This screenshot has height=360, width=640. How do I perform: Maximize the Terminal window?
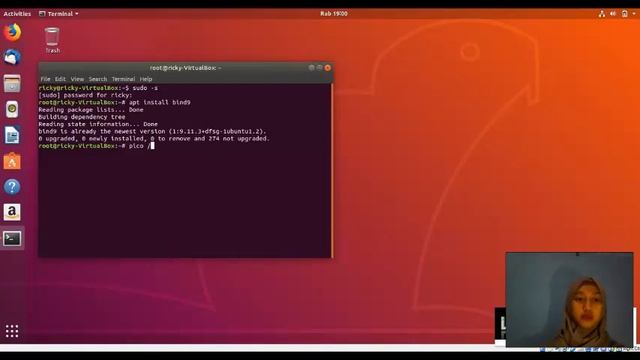pos(320,68)
